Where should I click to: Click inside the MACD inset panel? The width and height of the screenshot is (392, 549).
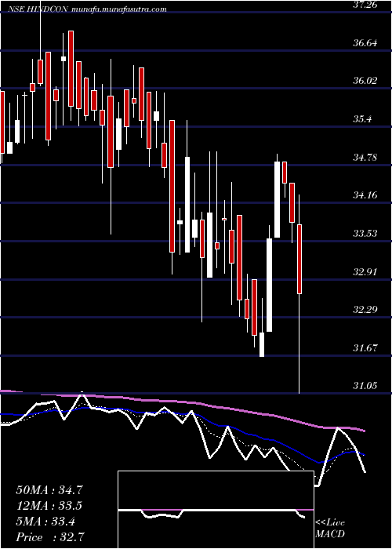tap(216, 510)
